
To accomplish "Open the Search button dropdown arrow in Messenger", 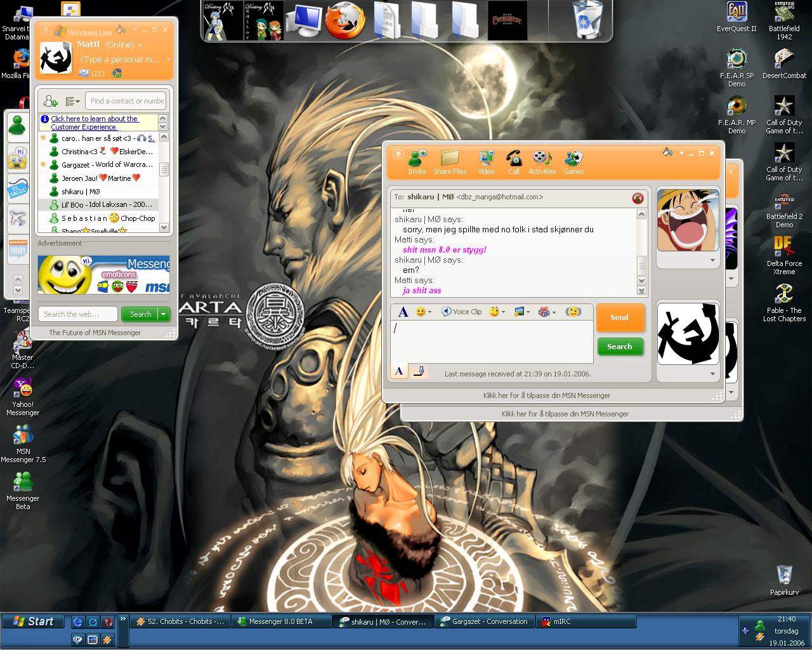I will click(x=164, y=314).
